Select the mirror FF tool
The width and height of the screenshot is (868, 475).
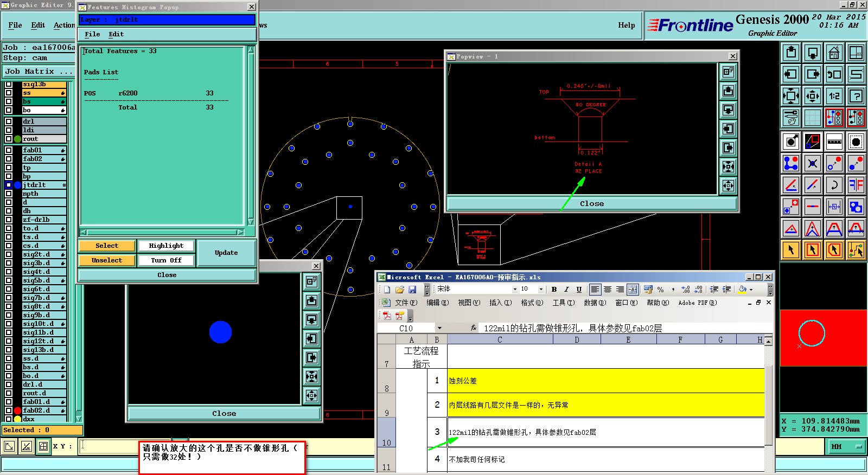click(856, 185)
